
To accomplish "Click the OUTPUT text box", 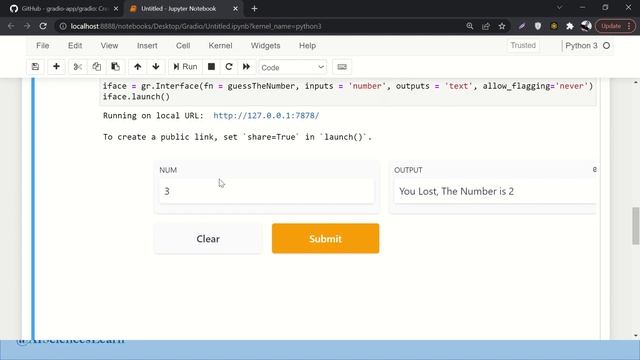I will [495, 191].
